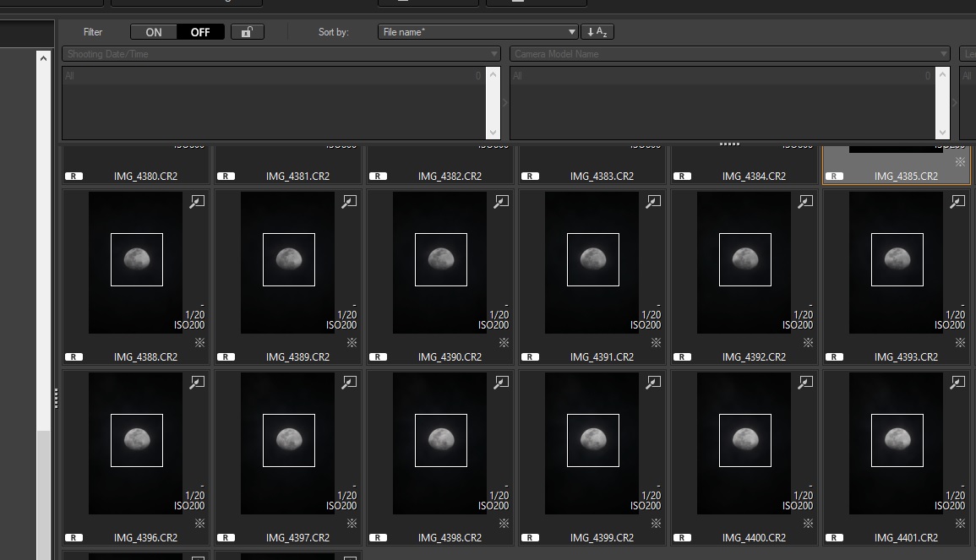
Task: Click the RAW badge on IMG_4391.CR2
Action: tap(530, 357)
